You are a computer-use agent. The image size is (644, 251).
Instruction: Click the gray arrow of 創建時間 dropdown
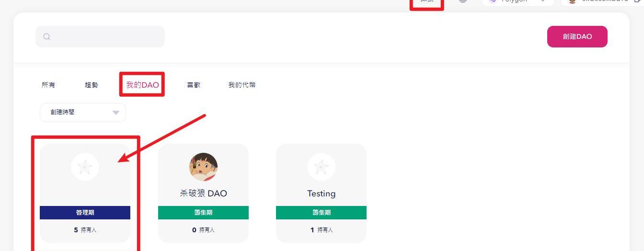[x=115, y=113]
